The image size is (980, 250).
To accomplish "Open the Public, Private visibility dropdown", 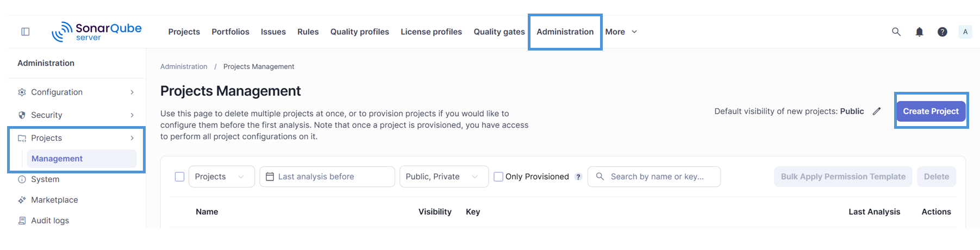I will 444,177.
